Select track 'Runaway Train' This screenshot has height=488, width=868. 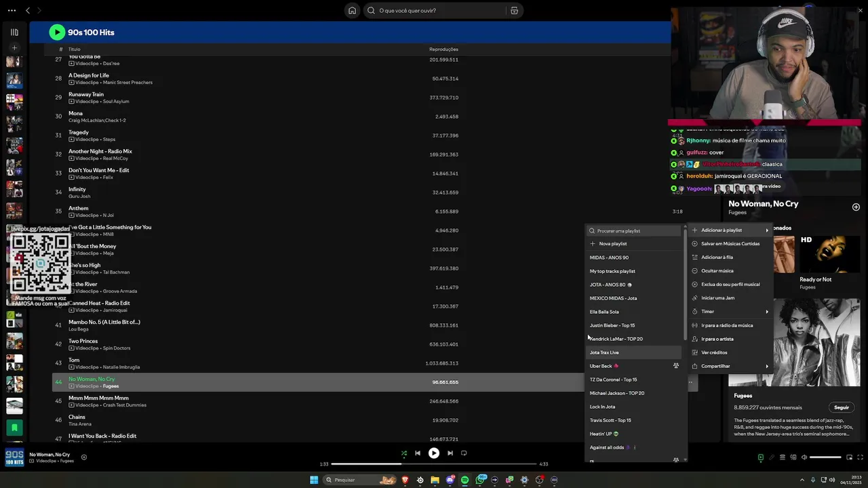coord(86,94)
